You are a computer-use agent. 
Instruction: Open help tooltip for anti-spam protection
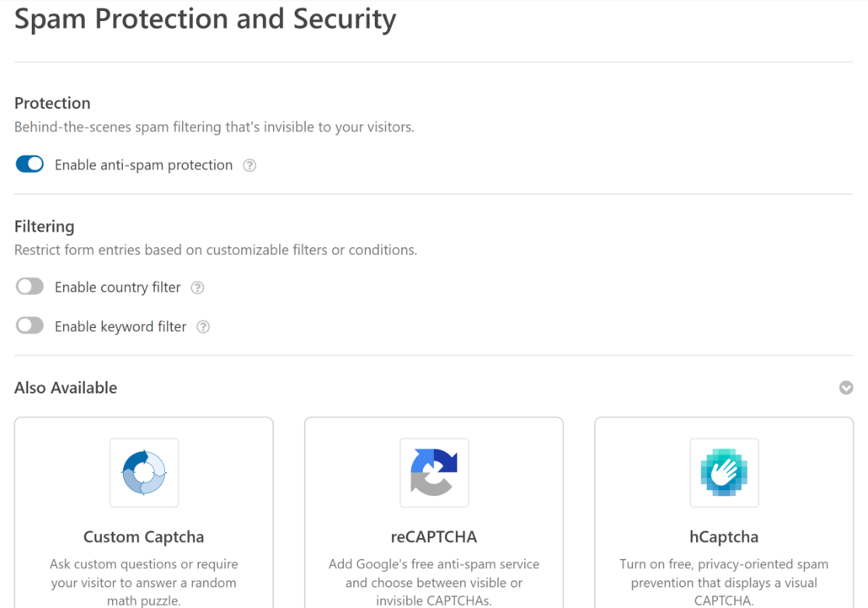[250, 166]
